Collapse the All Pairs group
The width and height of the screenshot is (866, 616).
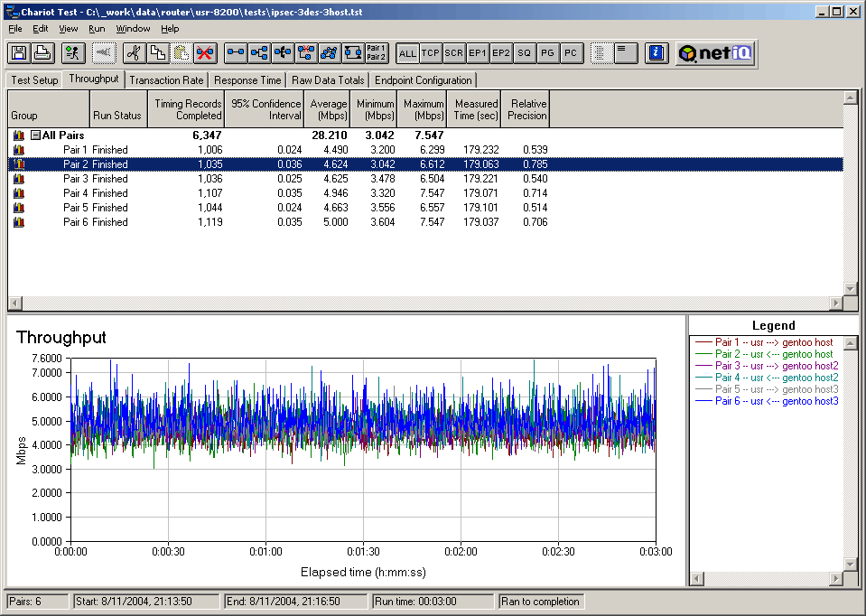(35, 135)
